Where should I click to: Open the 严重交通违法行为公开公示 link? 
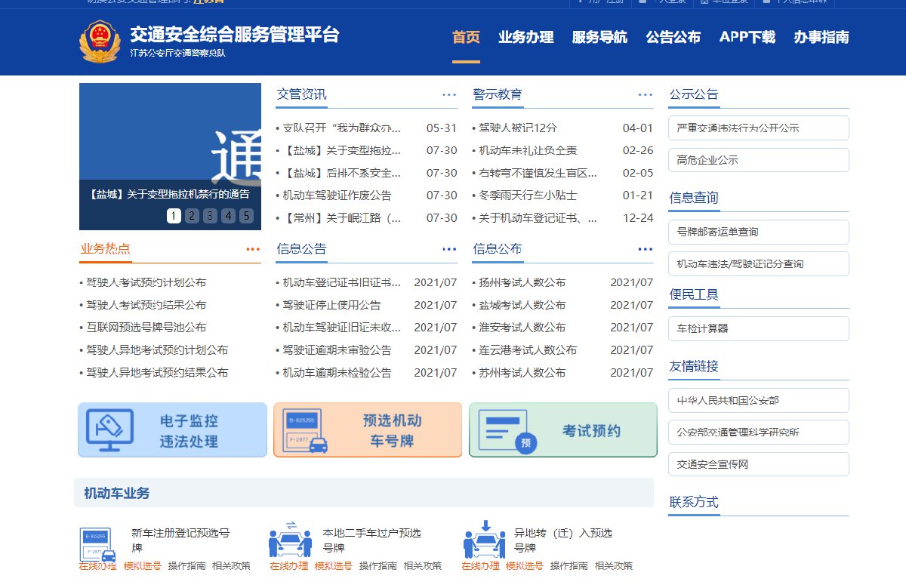pos(758,128)
